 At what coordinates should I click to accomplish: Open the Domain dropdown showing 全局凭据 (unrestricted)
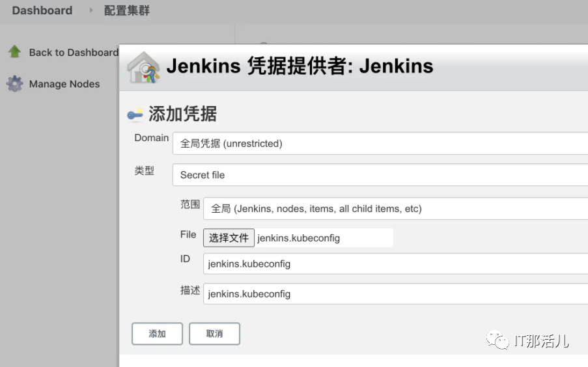[380, 143]
